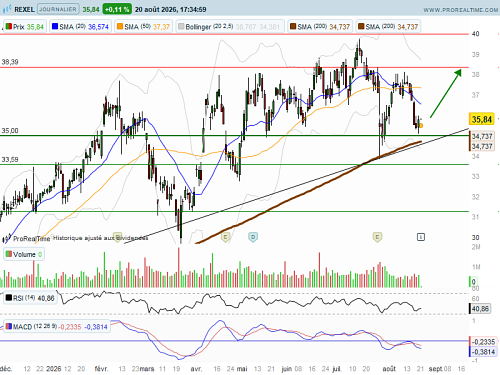Click the timestamp 20 août 2026, 17:34:59
500x375 pixels.
coord(170,9)
